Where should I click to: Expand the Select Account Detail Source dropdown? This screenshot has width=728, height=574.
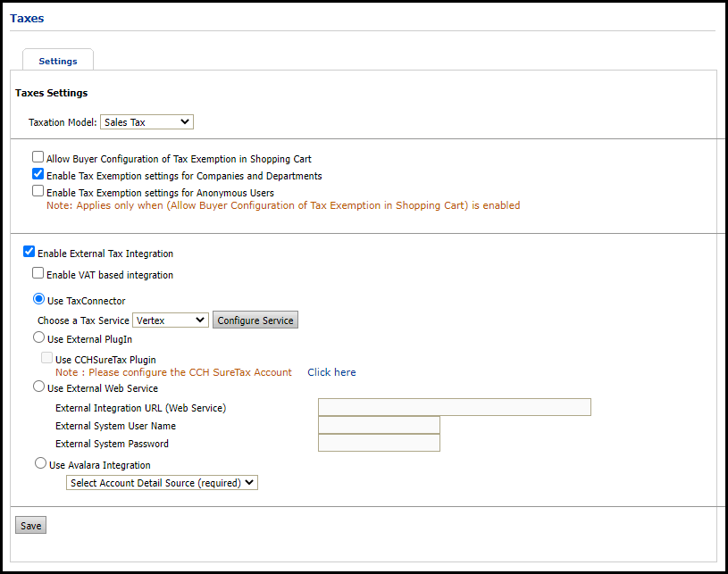(162, 483)
